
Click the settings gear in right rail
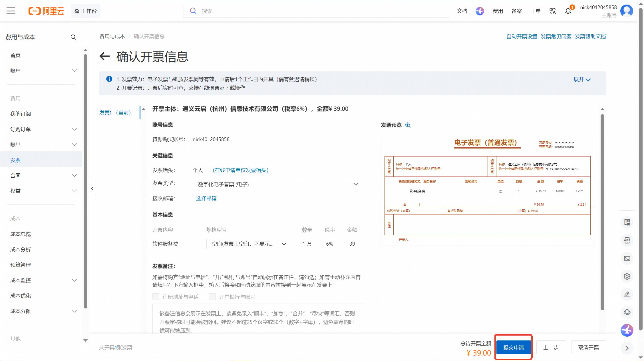pyautogui.click(x=627, y=276)
